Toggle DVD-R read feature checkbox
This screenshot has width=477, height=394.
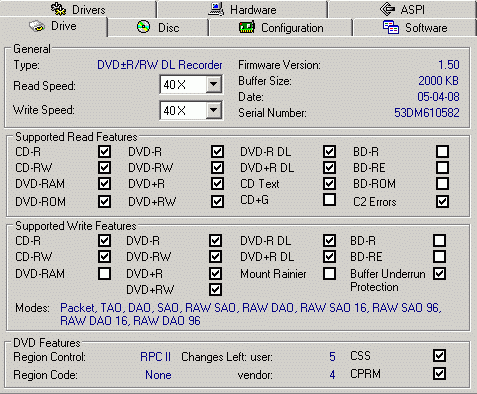tap(217, 152)
